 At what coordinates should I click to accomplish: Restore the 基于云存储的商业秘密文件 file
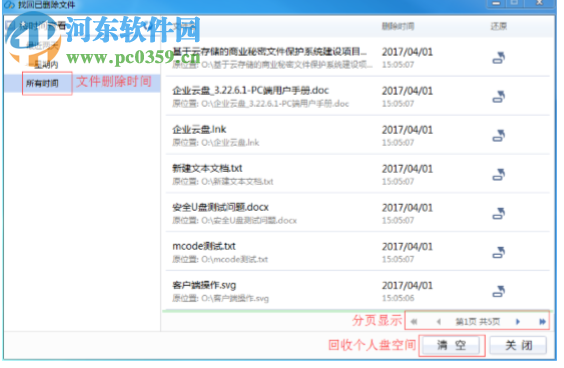click(x=499, y=58)
